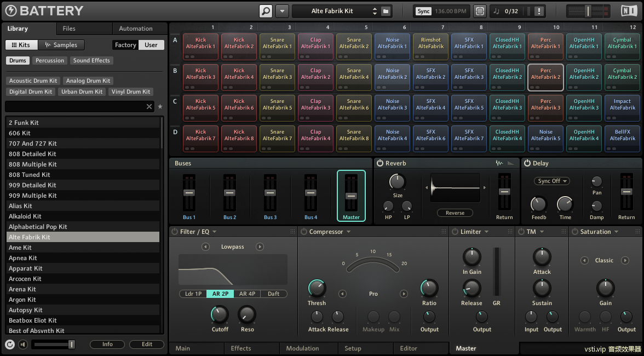The image size is (644, 356).
Task: Click the exclamation panic button
Action: (539, 11)
